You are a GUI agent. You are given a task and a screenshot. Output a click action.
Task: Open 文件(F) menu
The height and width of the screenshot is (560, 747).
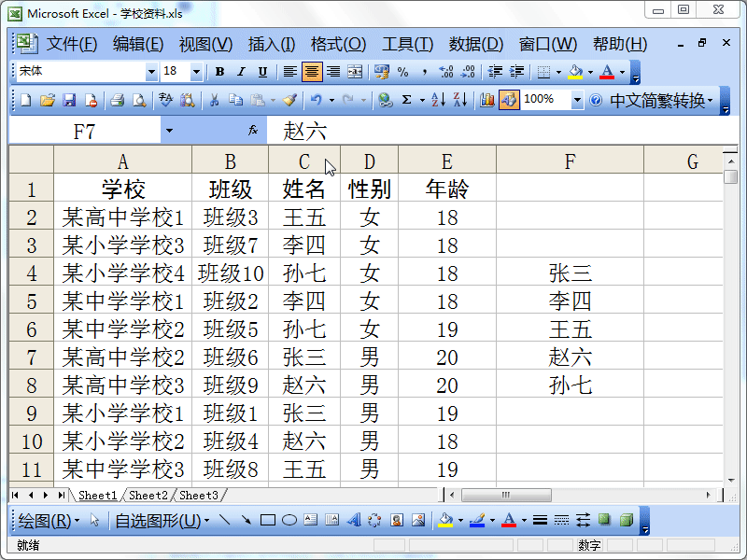(x=72, y=44)
